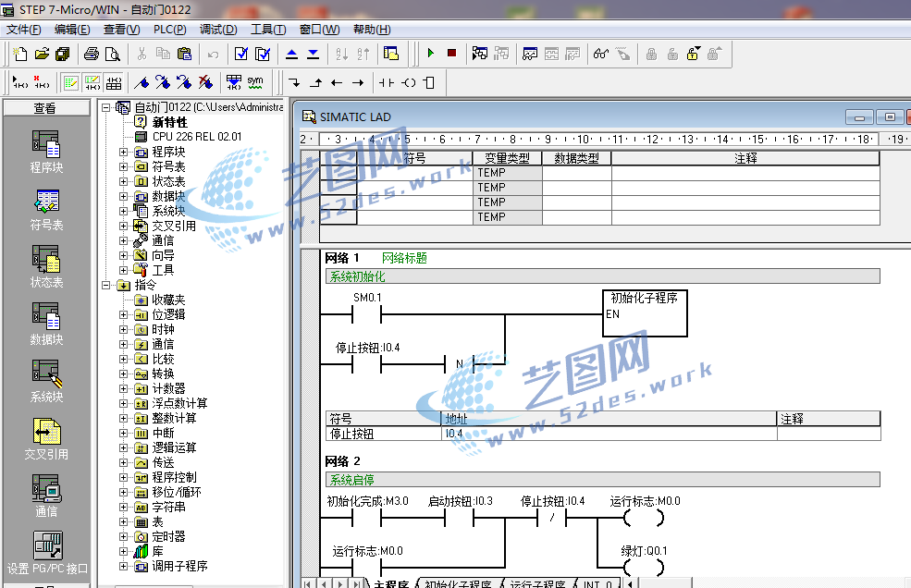Expand the 调用子程序 folder
The image size is (911, 588).
pos(123,566)
